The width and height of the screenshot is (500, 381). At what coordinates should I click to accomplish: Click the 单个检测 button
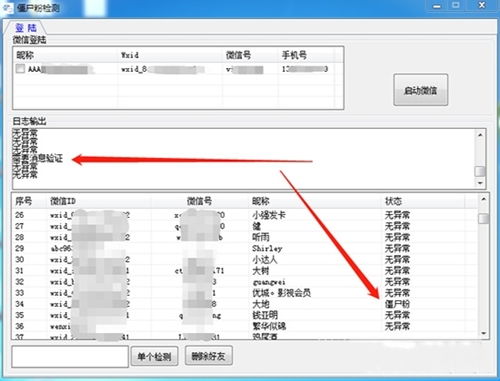pyautogui.click(x=154, y=357)
